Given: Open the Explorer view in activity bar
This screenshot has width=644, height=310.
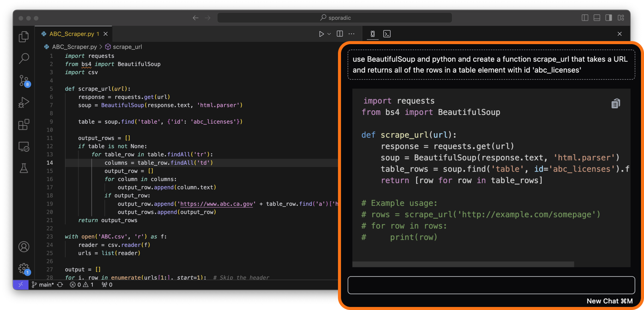Looking at the screenshot, I should coord(24,37).
